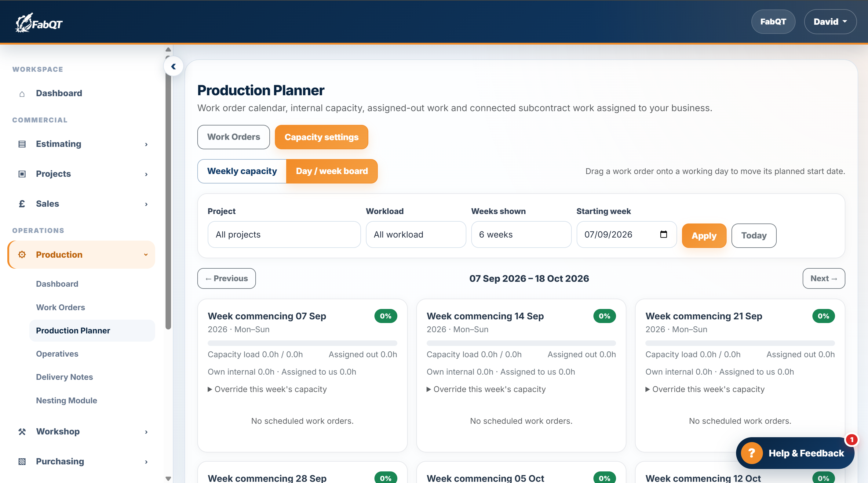The height and width of the screenshot is (483, 868).
Task: Open the Capacity settings tab
Action: click(322, 137)
